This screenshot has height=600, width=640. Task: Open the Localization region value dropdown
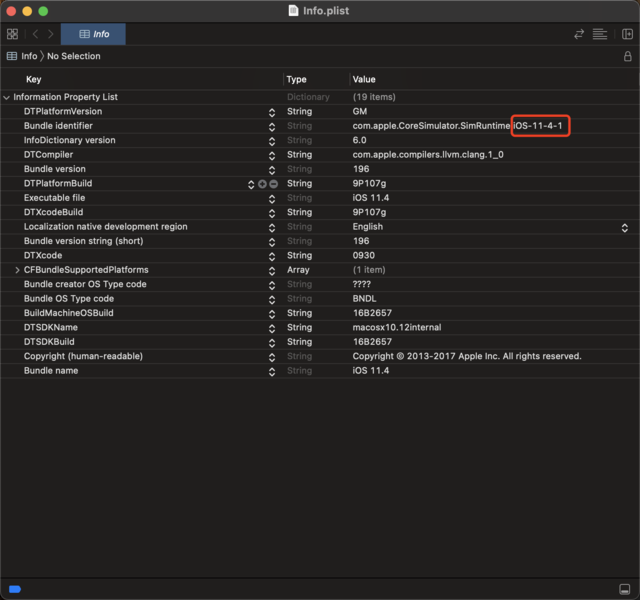[x=625, y=227]
